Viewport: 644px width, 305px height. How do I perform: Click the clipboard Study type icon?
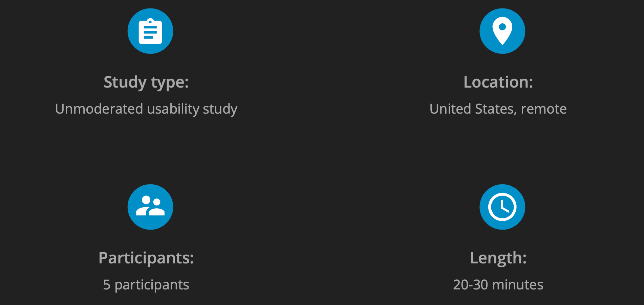pyautogui.click(x=150, y=31)
